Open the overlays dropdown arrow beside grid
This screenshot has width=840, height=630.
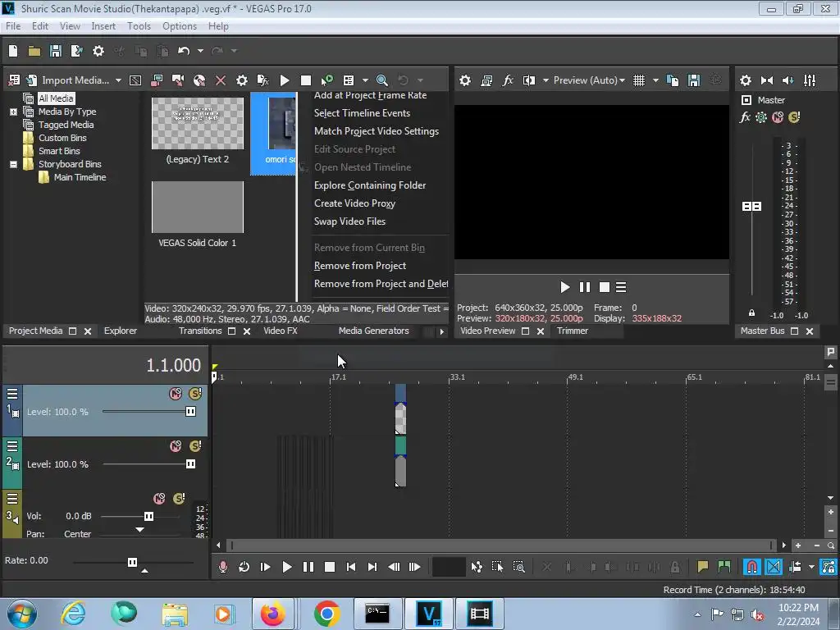pyautogui.click(x=655, y=80)
